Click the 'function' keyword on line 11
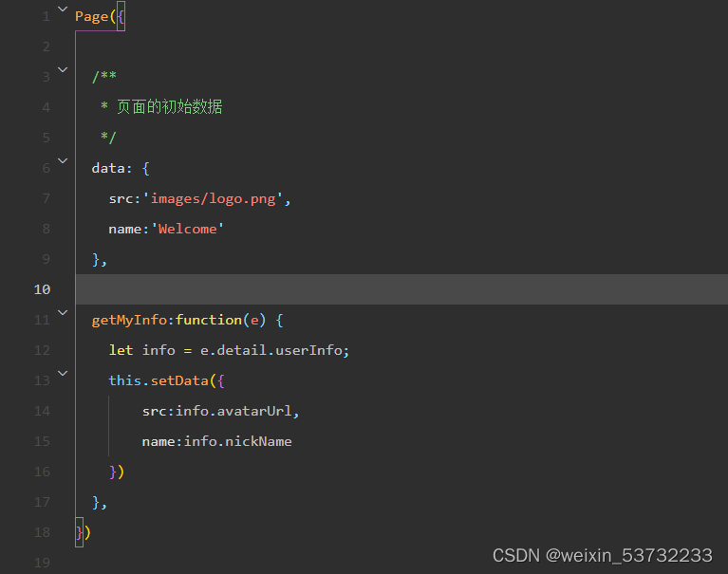Image resolution: width=728 pixels, height=574 pixels. (x=209, y=320)
